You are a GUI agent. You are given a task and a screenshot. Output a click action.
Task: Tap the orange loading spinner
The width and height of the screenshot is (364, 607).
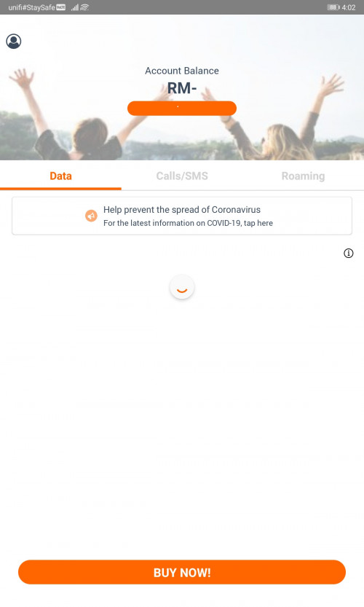182,287
